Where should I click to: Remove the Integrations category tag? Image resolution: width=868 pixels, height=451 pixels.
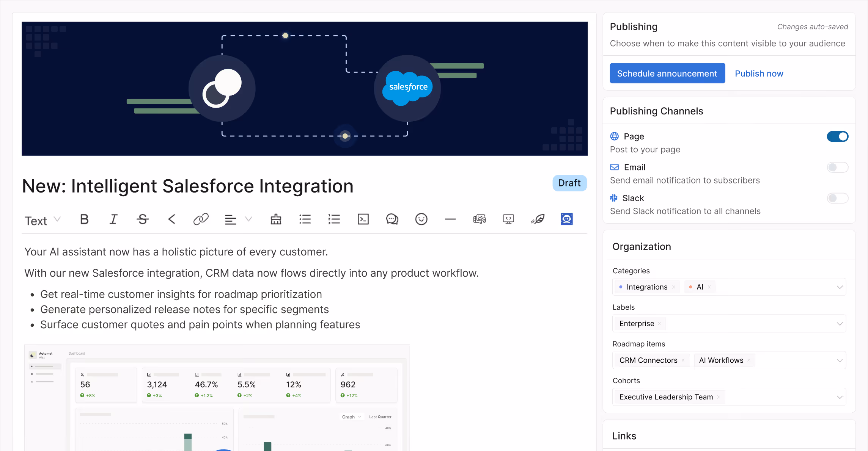click(x=673, y=287)
